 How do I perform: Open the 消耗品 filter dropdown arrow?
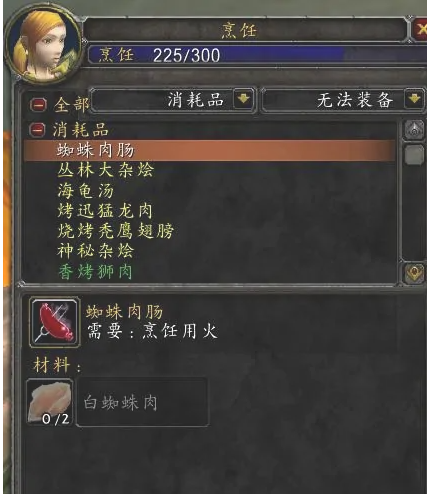pos(243,99)
